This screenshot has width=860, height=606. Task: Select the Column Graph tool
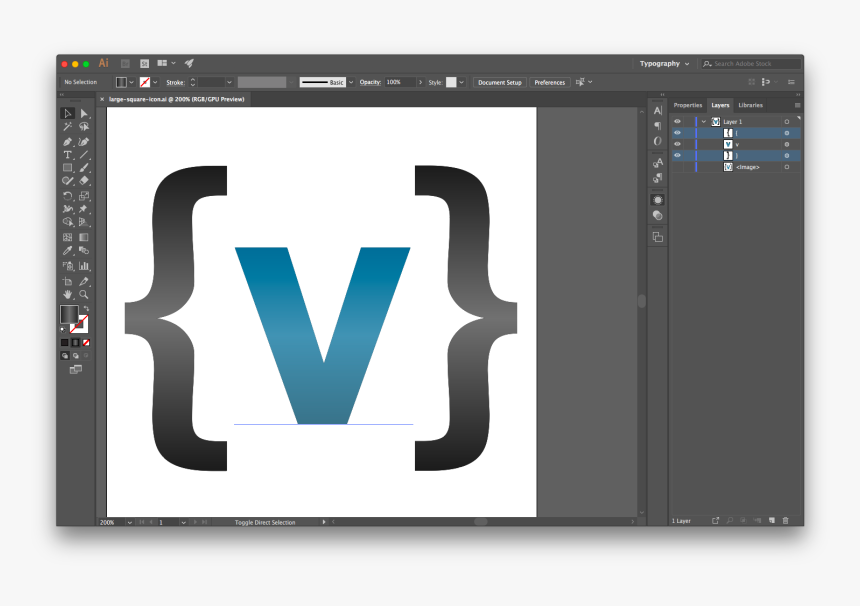84,266
